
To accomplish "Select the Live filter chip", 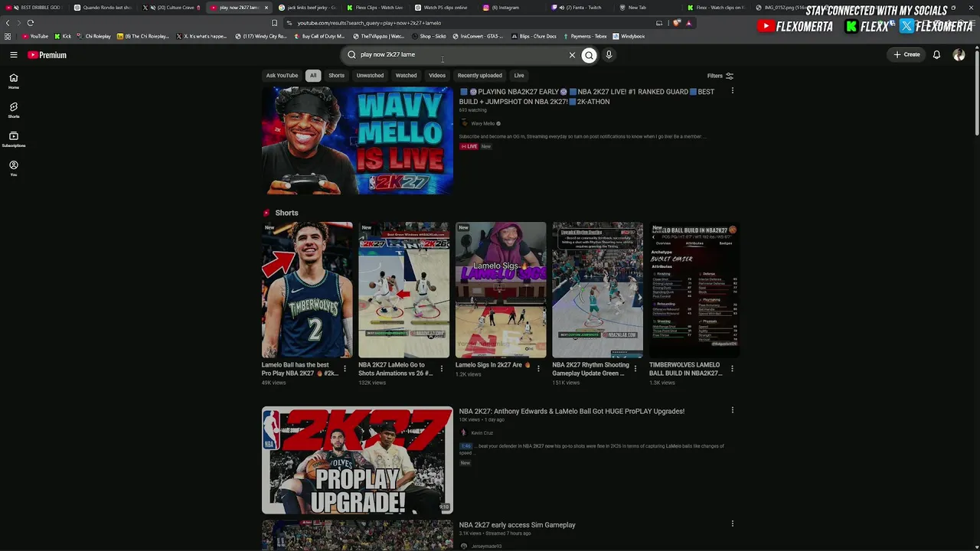I will point(519,76).
